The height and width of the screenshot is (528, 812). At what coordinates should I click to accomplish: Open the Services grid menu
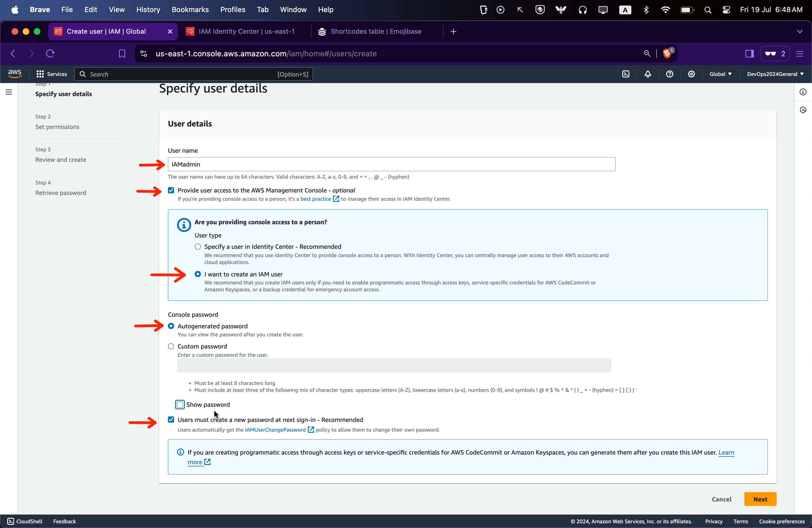click(52, 74)
